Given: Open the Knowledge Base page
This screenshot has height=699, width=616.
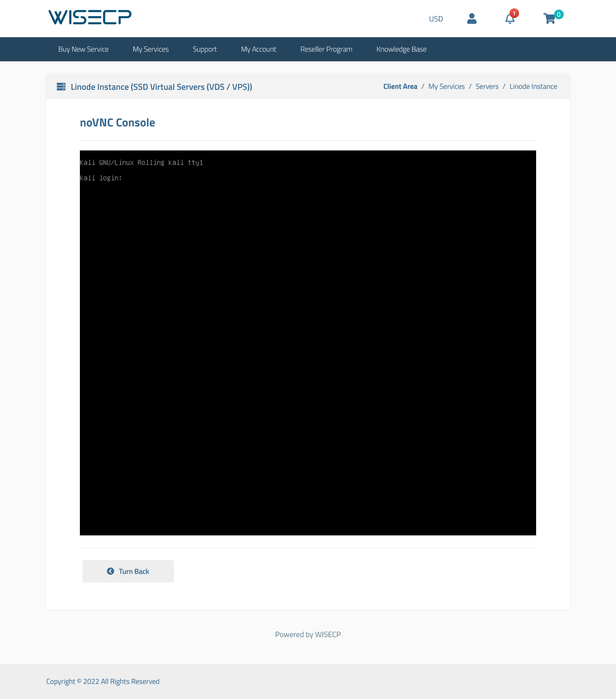Looking at the screenshot, I should click(x=401, y=49).
